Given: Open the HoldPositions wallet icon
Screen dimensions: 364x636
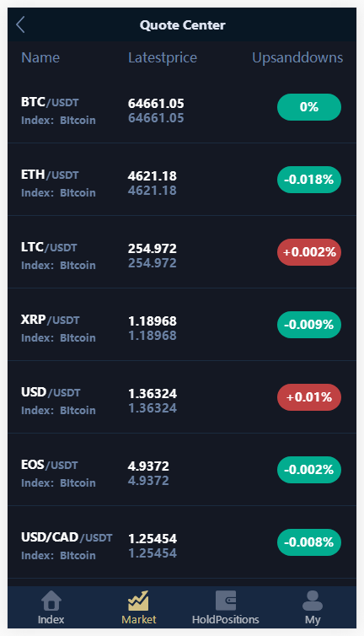Looking at the screenshot, I should pos(226,601).
